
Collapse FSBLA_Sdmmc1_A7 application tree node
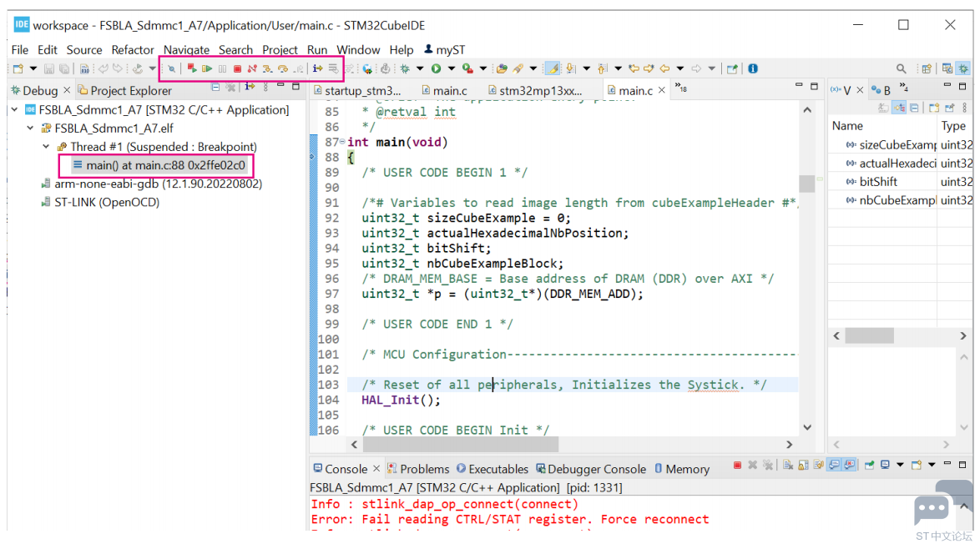tap(14, 110)
